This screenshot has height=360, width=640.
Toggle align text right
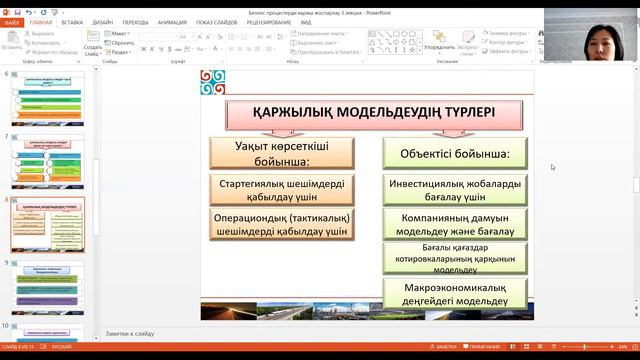pos(248,49)
